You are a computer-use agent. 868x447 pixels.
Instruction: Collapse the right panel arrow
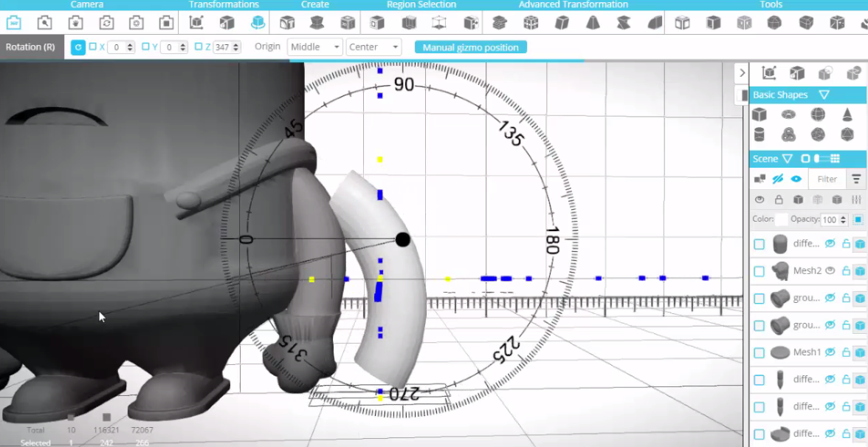(743, 73)
